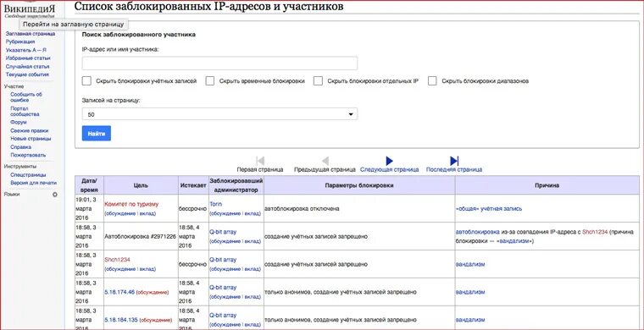Open the records per page dropdown
This screenshot has height=330, width=644.
pyautogui.click(x=219, y=114)
